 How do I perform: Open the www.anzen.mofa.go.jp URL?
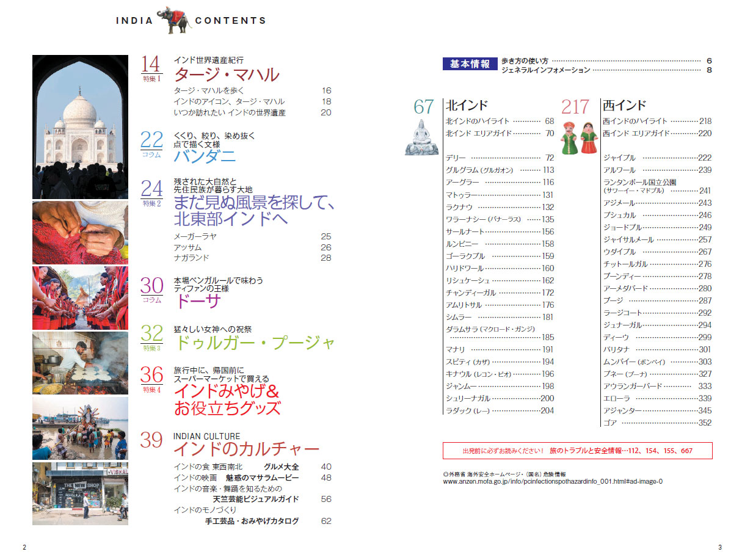pos(553,481)
